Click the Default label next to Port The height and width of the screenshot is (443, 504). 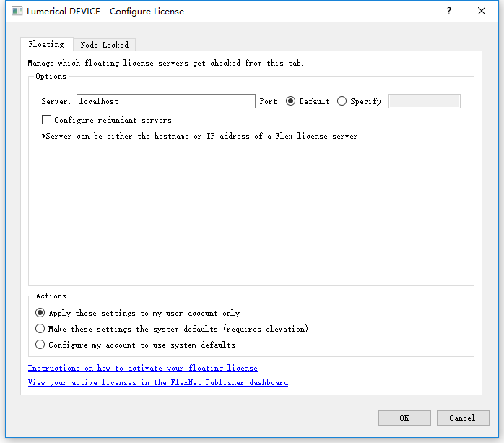pos(314,101)
